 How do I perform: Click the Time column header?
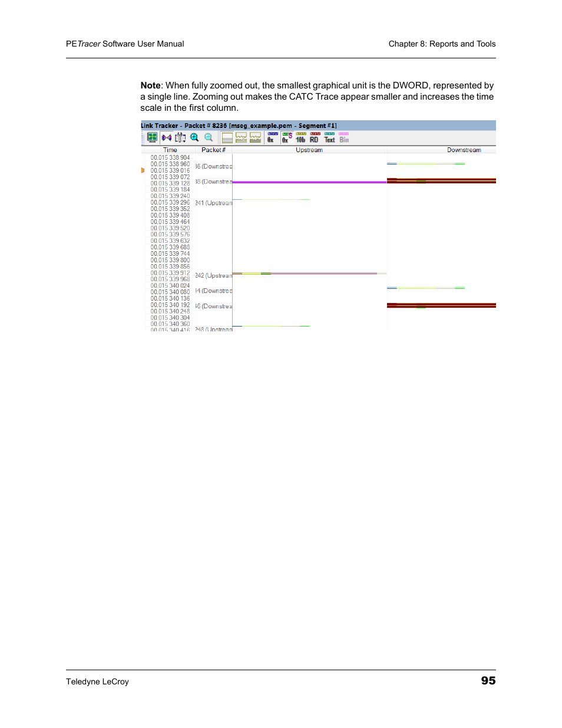[x=170, y=150]
